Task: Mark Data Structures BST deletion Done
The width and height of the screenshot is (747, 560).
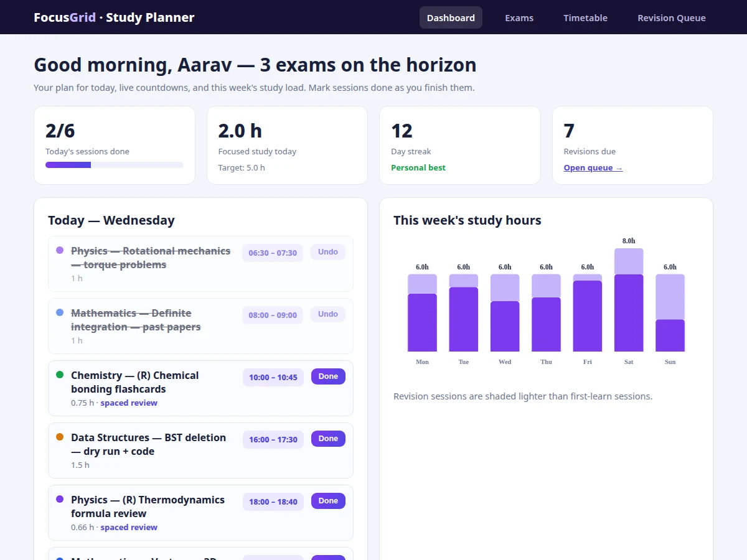Action: [328, 439]
